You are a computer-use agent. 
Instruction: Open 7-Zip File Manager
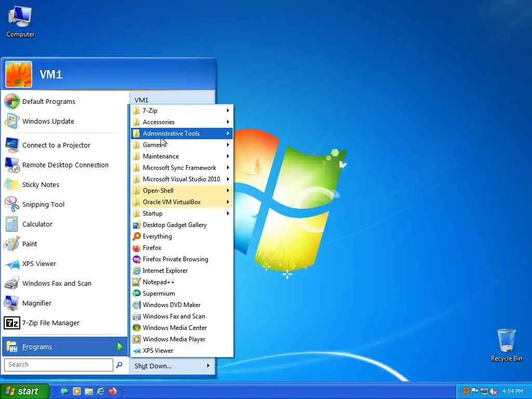(64, 323)
